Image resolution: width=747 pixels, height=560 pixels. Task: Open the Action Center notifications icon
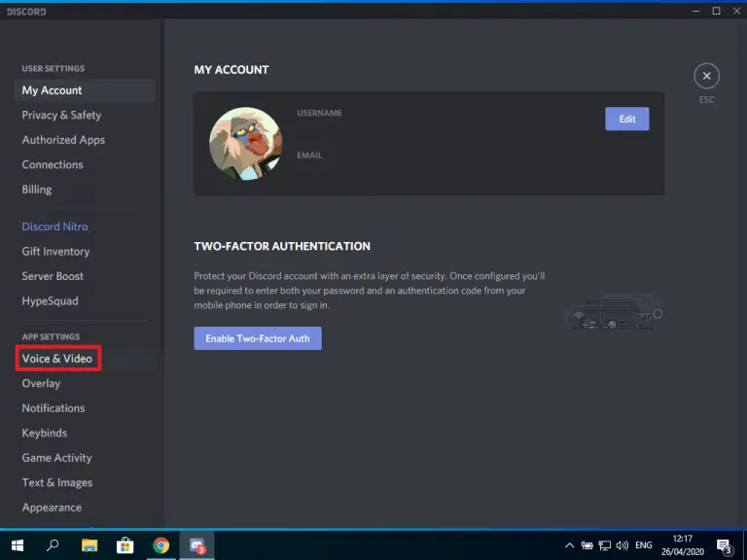(x=724, y=545)
